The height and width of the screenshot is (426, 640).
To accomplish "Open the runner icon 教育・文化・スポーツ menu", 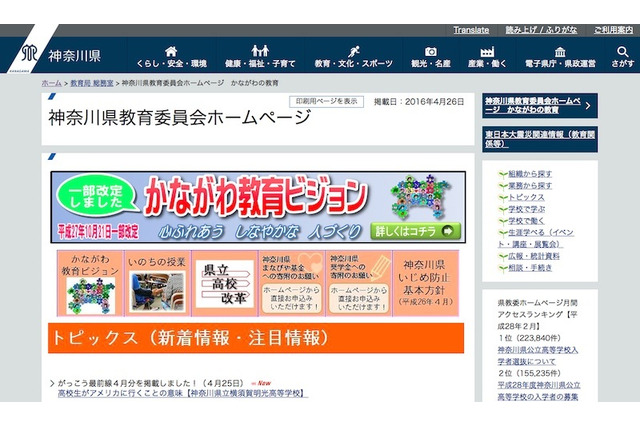I will (353, 57).
